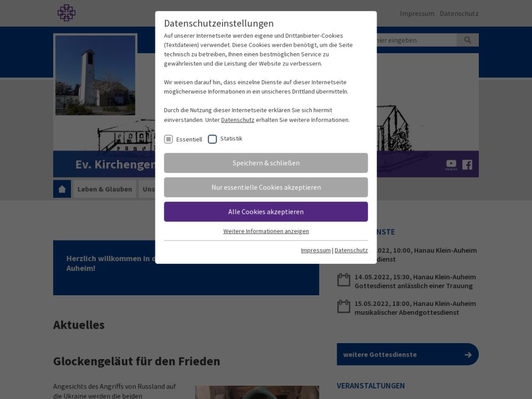Follow the Datenschutz link in dialog text

pos(237,120)
